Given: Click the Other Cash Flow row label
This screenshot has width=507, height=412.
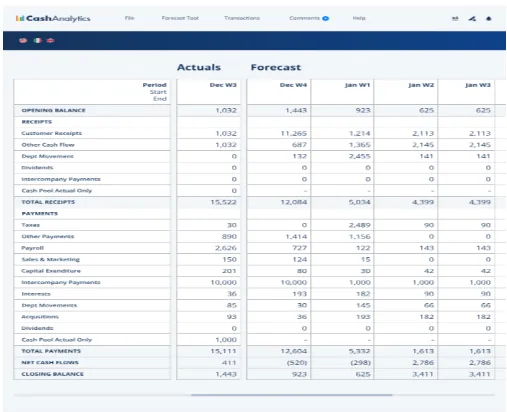Looking at the screenshot, I should [48, 145].
